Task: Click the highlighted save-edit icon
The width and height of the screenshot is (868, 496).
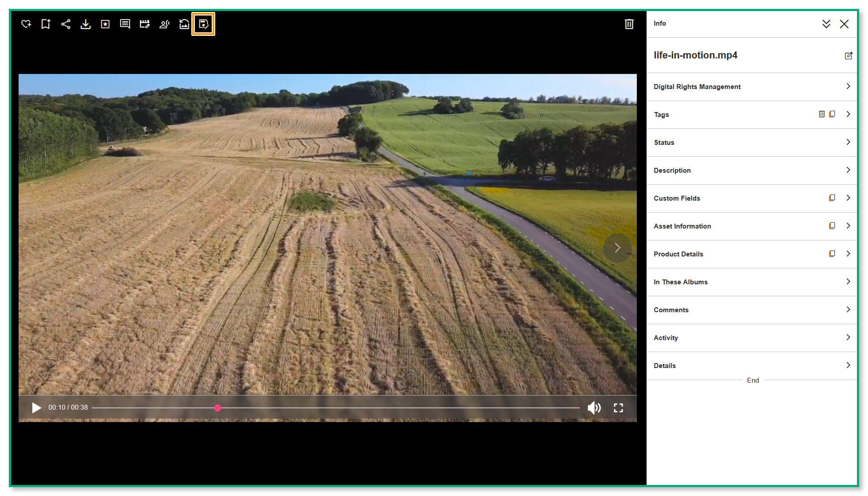Action: pos(203,24)
